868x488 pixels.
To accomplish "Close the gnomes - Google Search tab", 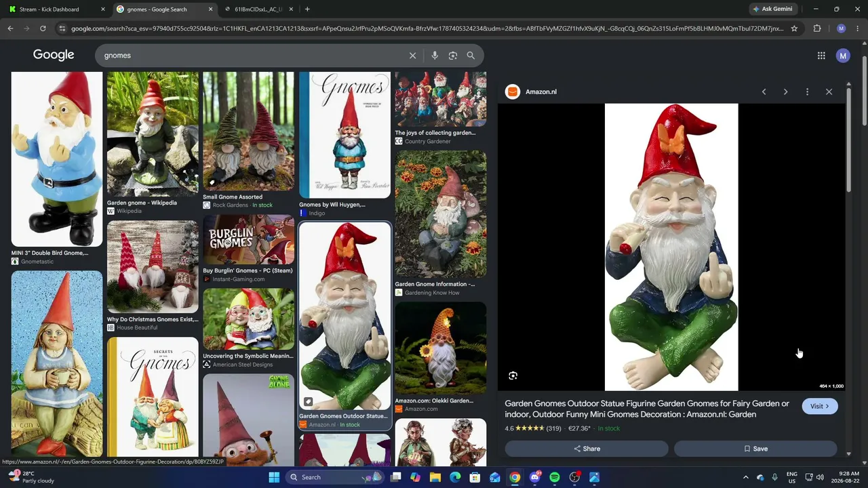I will [210, 9].
